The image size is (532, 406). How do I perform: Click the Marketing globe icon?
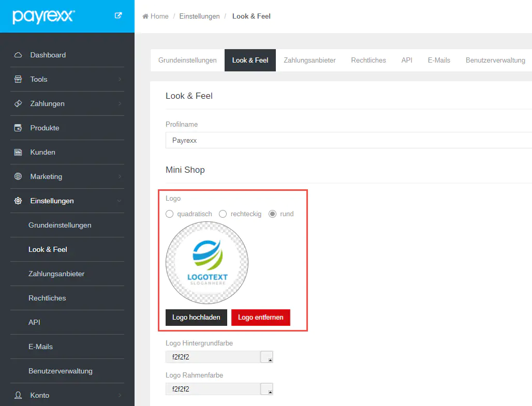[18, 176]
